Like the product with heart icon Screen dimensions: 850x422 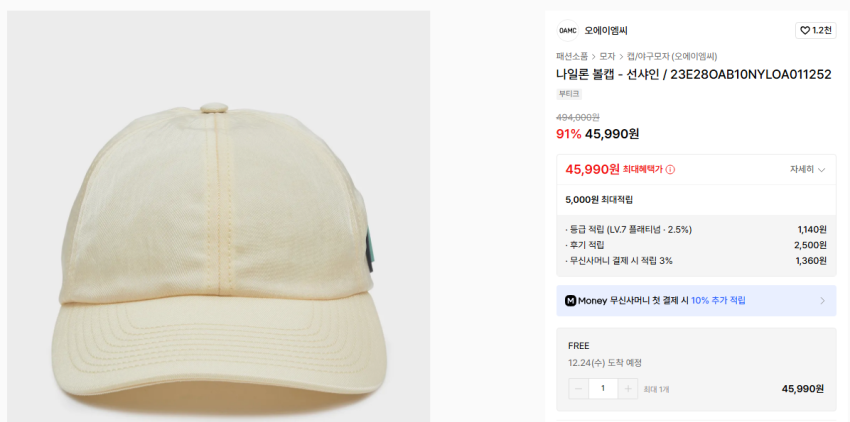815,30
